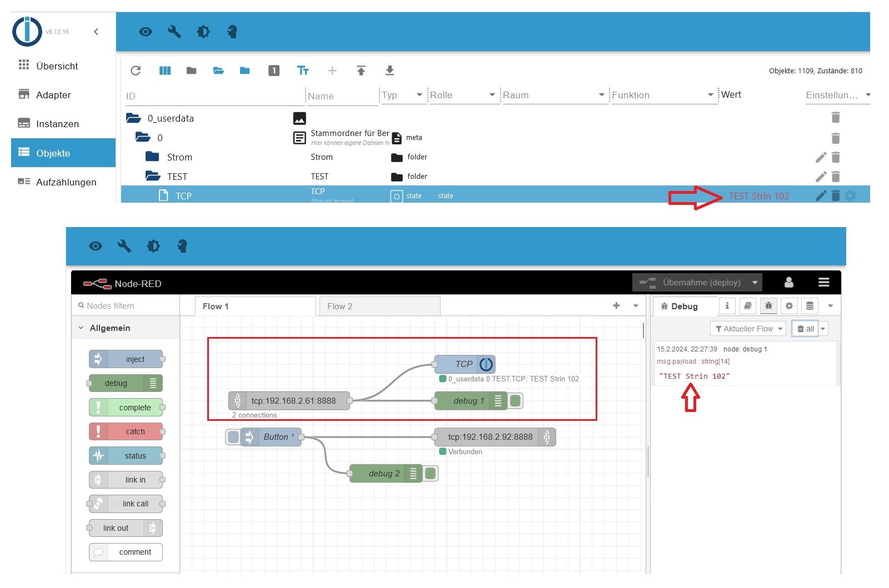Open Node-RED user account icon
This screenshot has height=588, width=889.
pos(788,282)
